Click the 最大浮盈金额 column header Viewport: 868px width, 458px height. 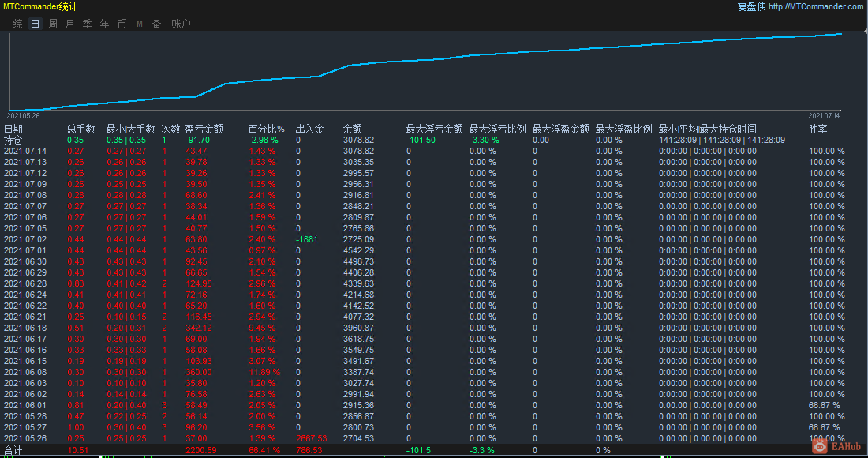pos(561,129)
